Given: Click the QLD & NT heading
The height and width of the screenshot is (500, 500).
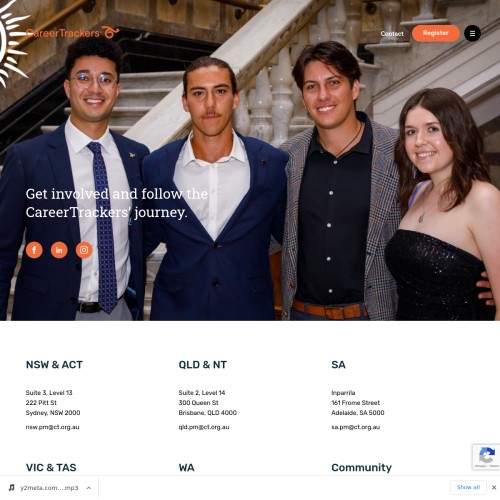Looking at the screenshot, I should click(x=203, y=365).
